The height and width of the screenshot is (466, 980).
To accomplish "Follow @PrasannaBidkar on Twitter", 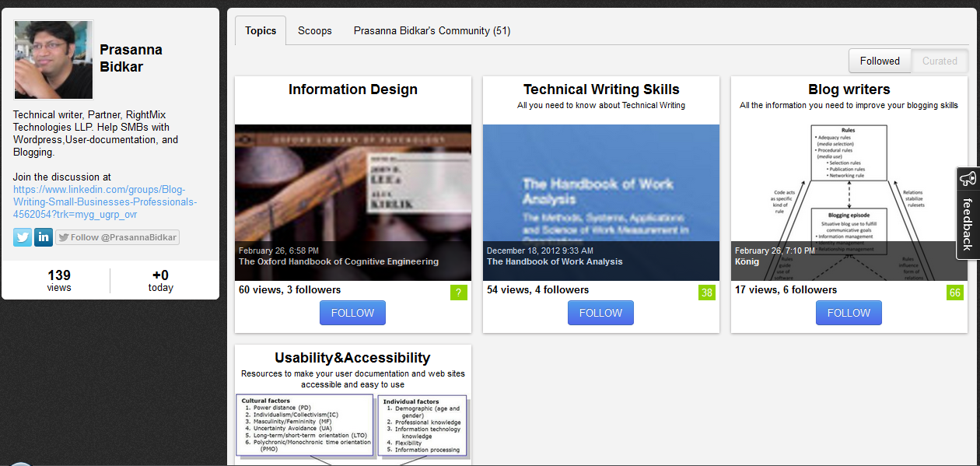I will 117,237.
